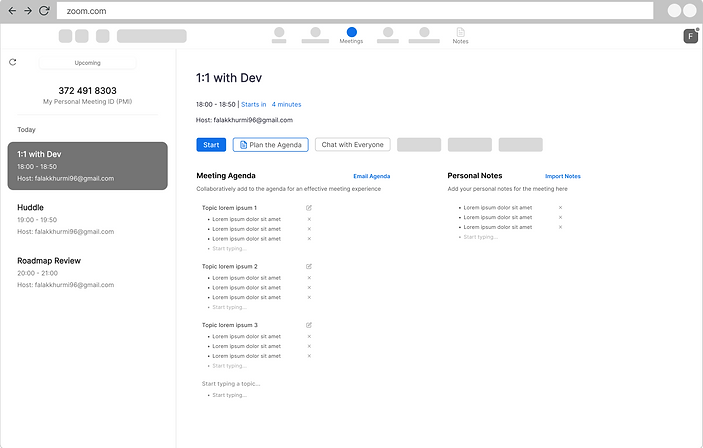This screenshot has height=448, width=703.
Task: Click Start typing under Topic lorem ipsum 3
Action: [229, 366]
